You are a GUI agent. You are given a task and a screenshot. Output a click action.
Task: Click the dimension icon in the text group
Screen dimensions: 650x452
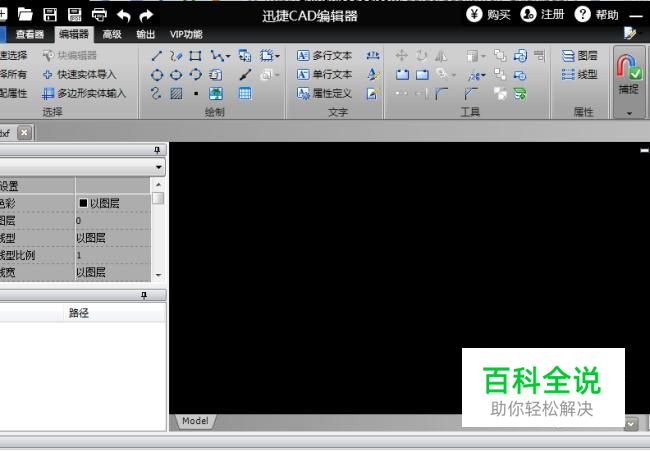click(x=373, y=55)
